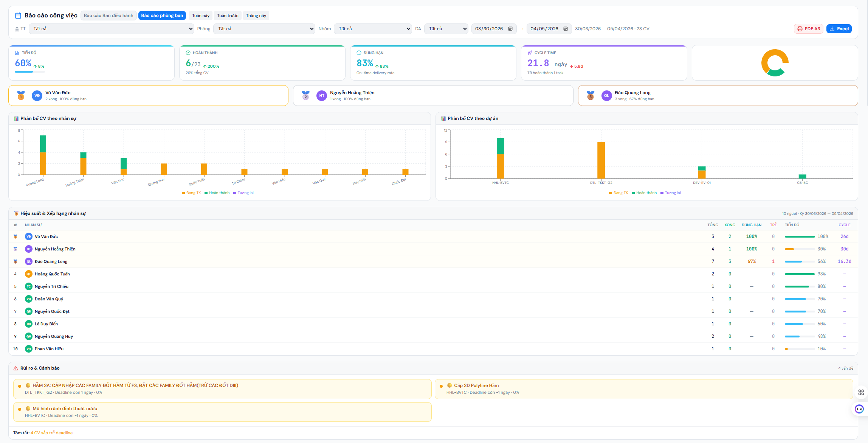
Task: Expand the Phòng dropdown
Action: pyautogui.click(x=264, y=29)
